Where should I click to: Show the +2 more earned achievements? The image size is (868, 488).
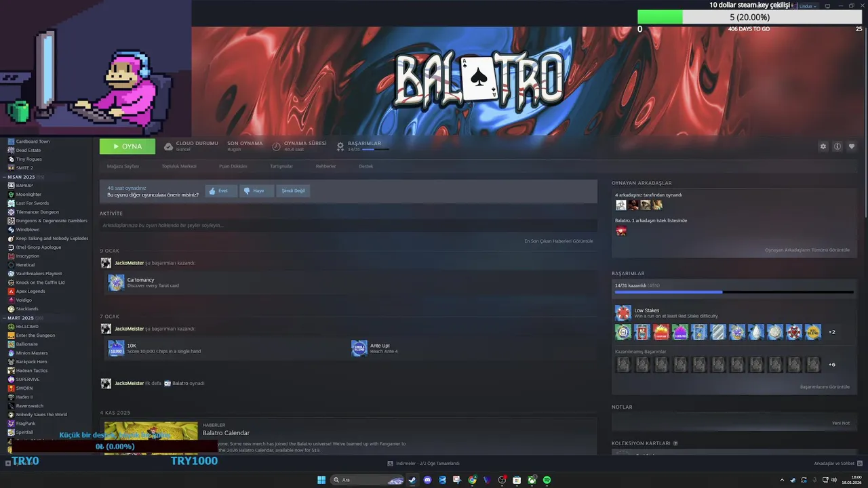tap(832, 332)
